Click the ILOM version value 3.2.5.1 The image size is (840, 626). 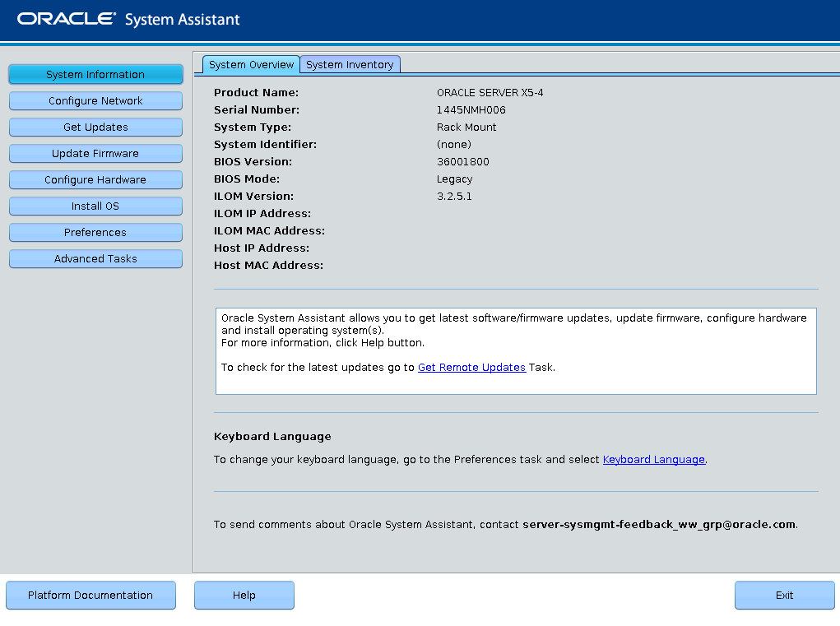(454, 196)
